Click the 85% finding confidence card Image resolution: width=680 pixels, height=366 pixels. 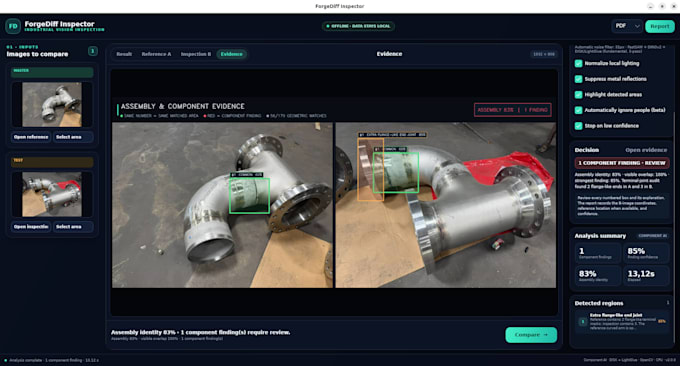coord(646,253)
